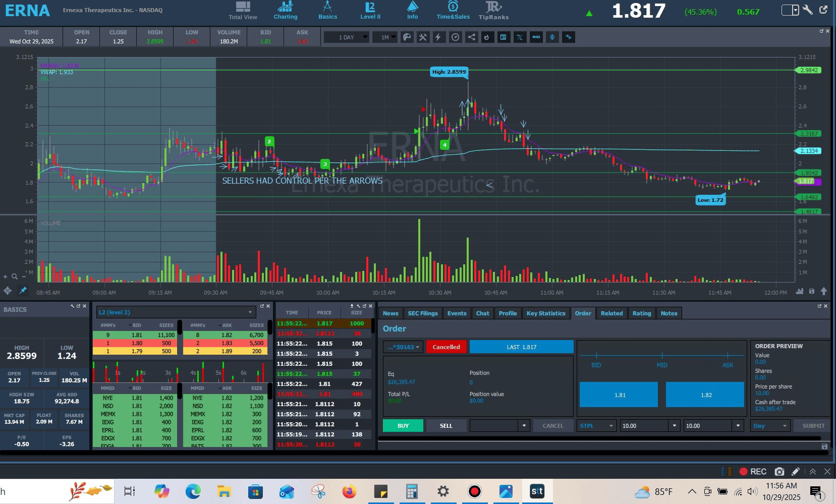Open the STPL order type dropdown
The height and width of the screenshot is (504, 836).
click(x=597, y=426)
